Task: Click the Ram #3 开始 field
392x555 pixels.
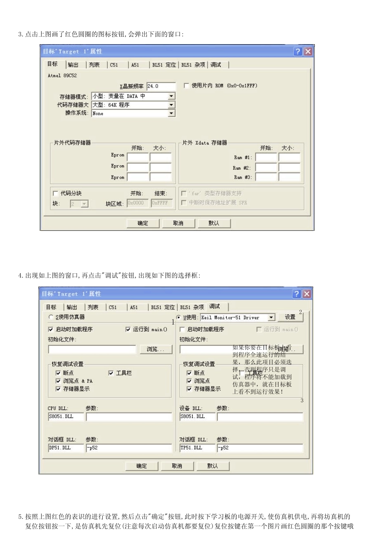Action: coord(266,177)
